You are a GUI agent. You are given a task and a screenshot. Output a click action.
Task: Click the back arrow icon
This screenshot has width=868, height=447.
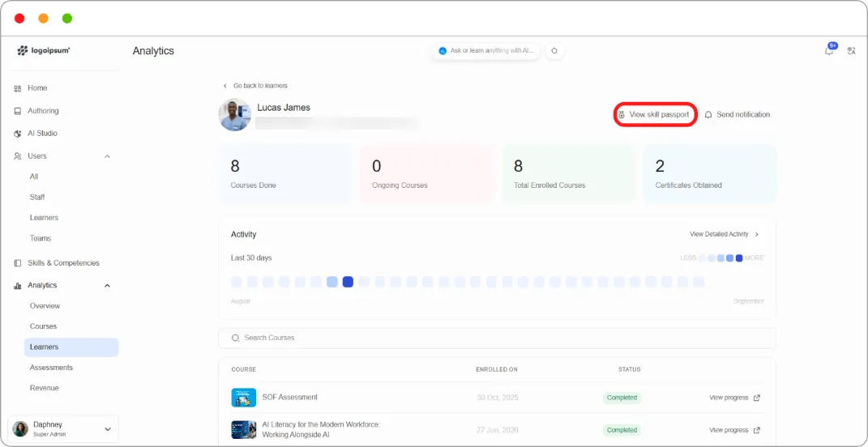click(224, 86)
